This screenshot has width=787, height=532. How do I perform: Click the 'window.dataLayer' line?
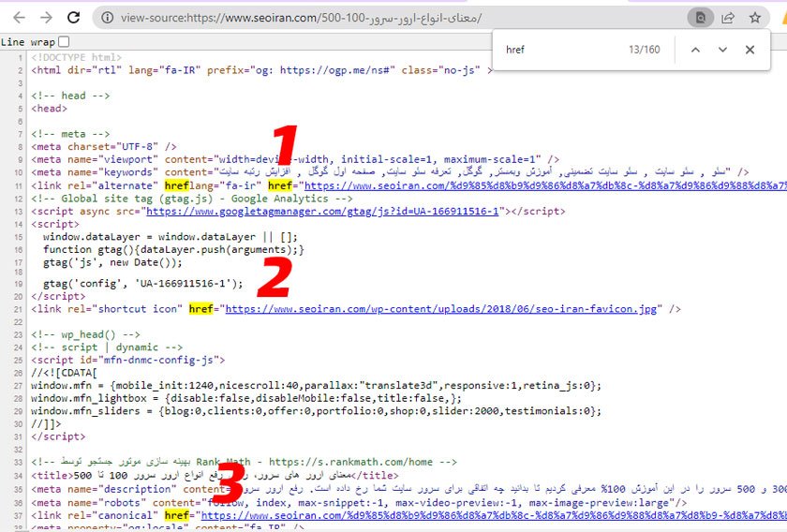171,236
